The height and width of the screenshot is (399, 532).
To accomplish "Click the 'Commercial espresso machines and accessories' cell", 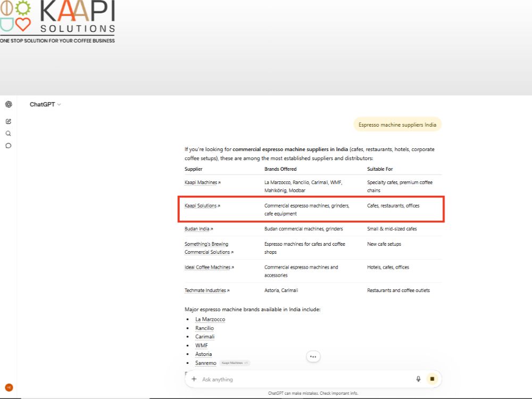I will click(x=301, y=271).
